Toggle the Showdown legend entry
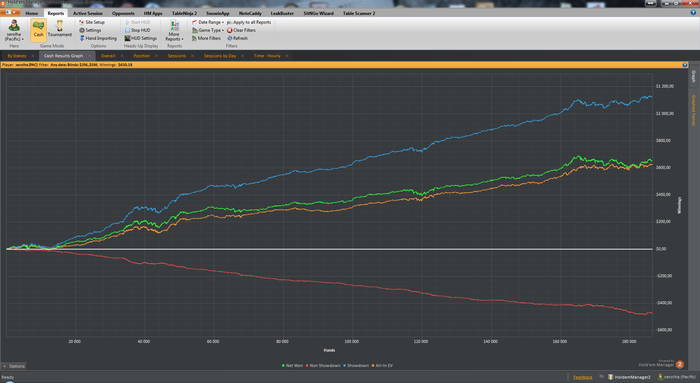The image size is (700, 383). point(356,366)
